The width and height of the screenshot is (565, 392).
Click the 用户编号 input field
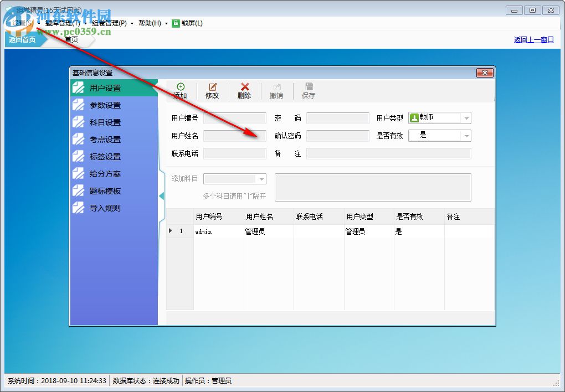tap(234, 118)
